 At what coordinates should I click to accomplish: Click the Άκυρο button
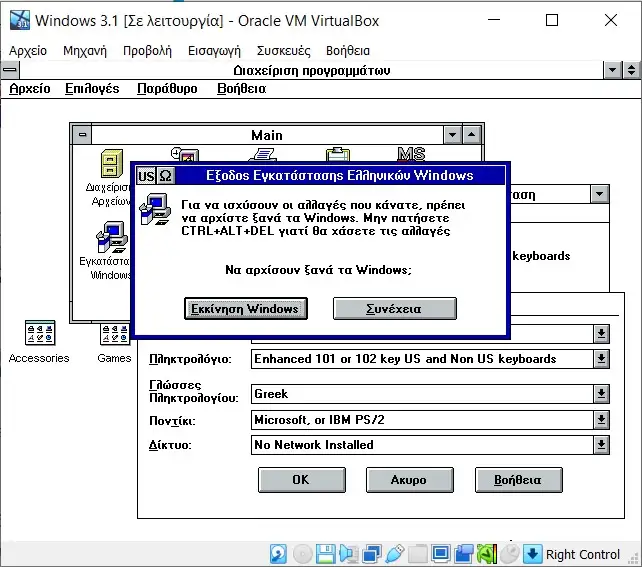click(410, 479)
